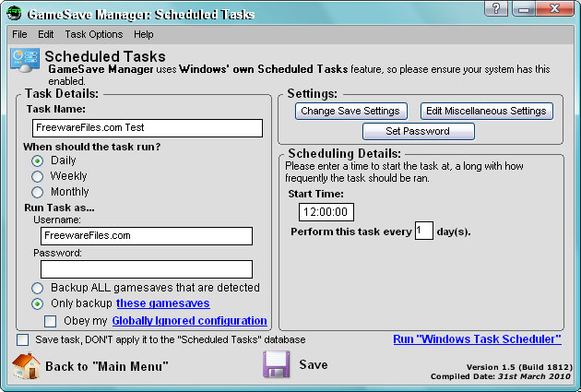Open the Help menu
Screen dimensions: 581x392
[143, 34]
